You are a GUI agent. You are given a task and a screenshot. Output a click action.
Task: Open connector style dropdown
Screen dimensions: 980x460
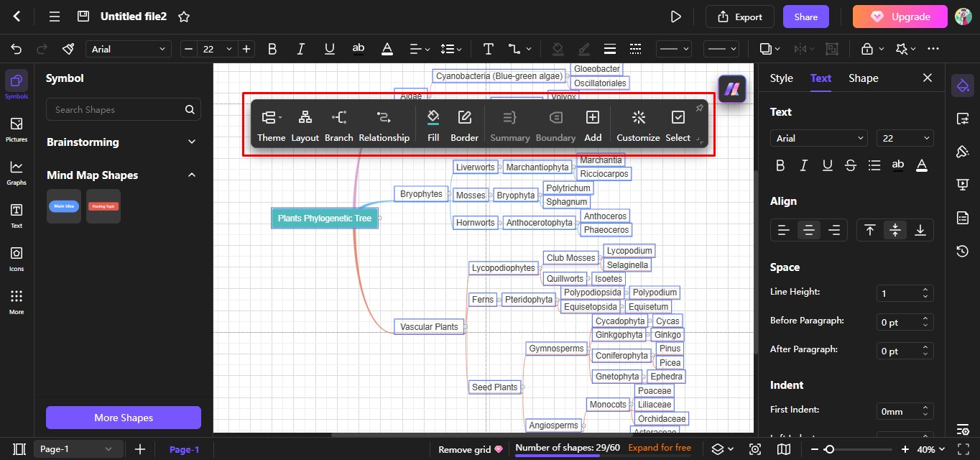pyautogui.click(x=520, y=49)
